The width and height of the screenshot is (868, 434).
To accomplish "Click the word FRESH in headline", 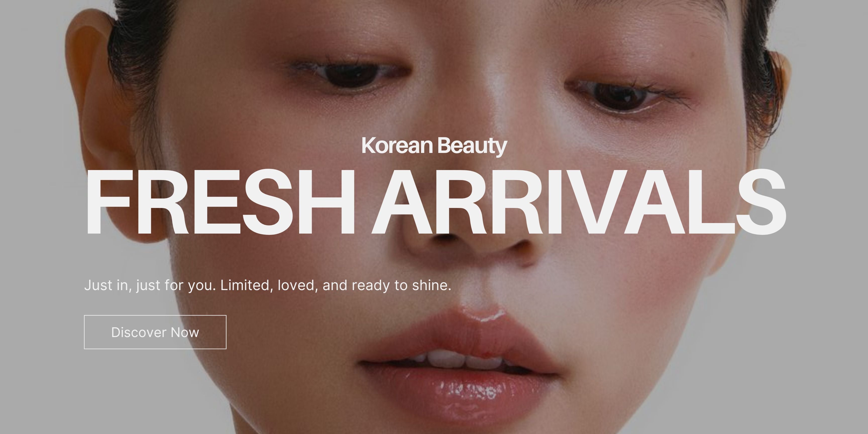I will tap(220, 202).
